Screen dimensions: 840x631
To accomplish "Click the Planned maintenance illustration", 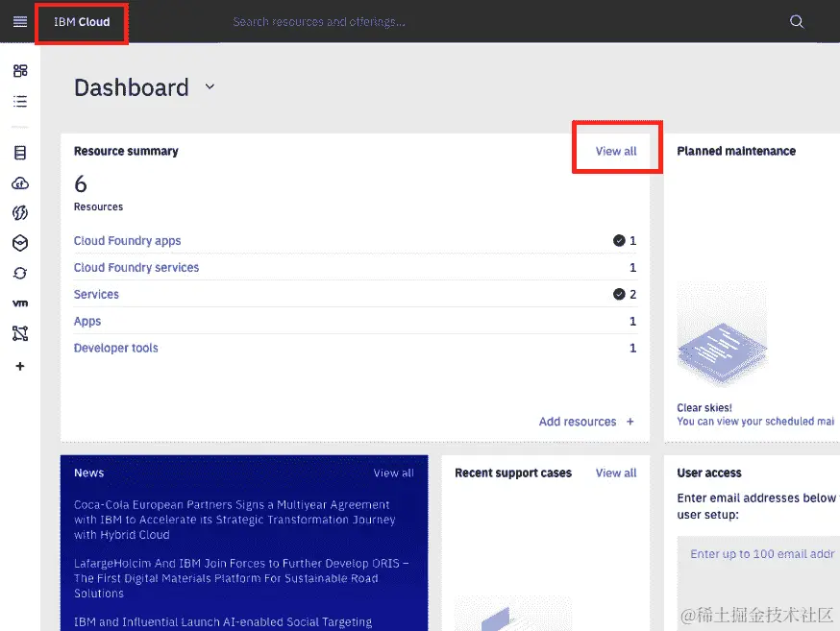I will pos(722,334).
